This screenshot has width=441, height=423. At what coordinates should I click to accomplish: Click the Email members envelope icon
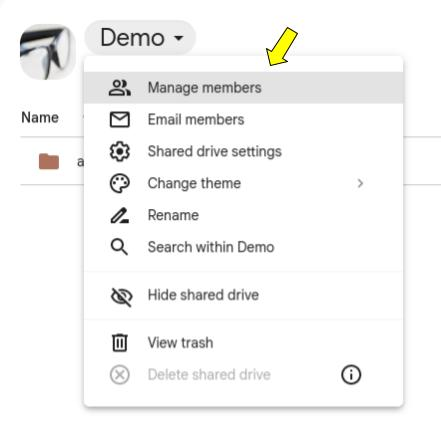(120, 120)
